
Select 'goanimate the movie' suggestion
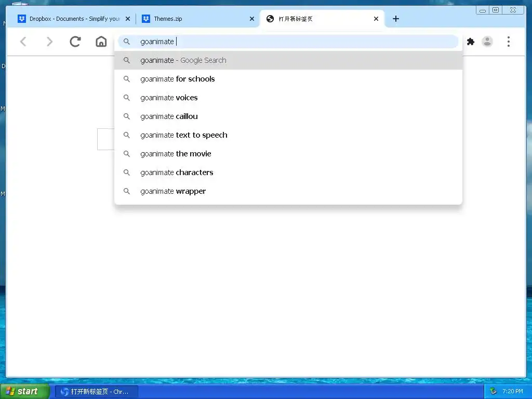pos(288,154)
